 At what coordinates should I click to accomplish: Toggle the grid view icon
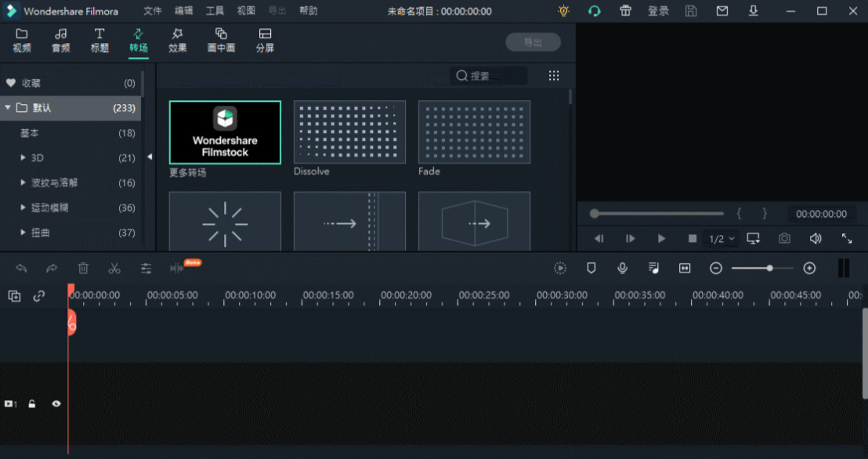(x=554, y=76)
